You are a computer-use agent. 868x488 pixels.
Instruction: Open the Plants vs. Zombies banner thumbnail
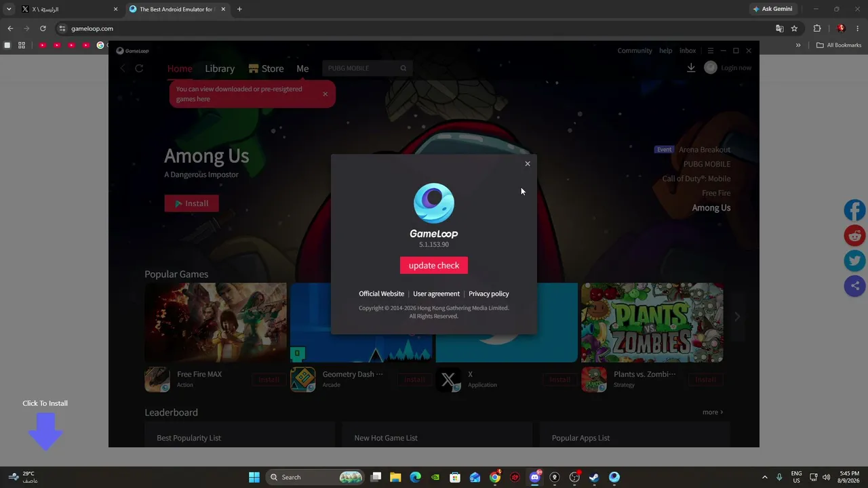[652, 323]
